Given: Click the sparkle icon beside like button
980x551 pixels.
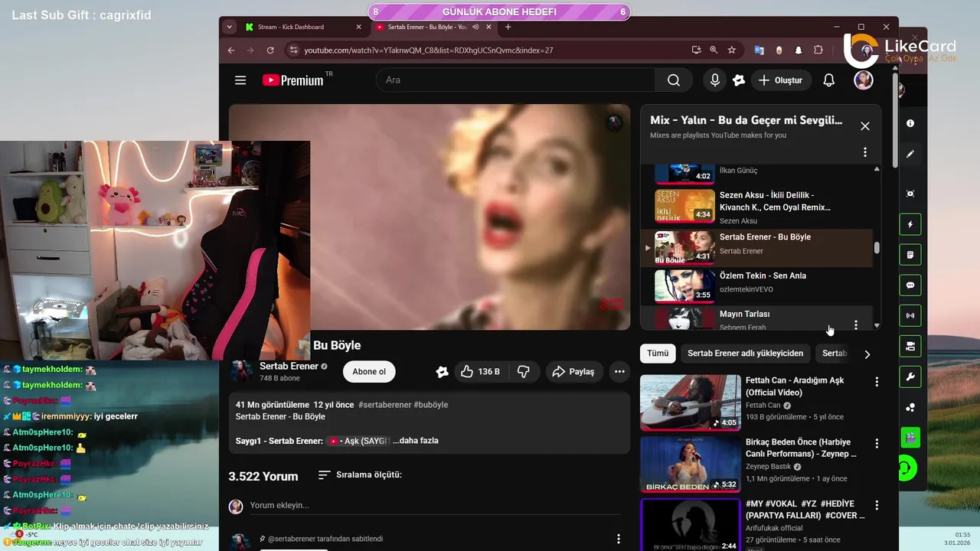Looking at the screenshot, I should point(442,372).
